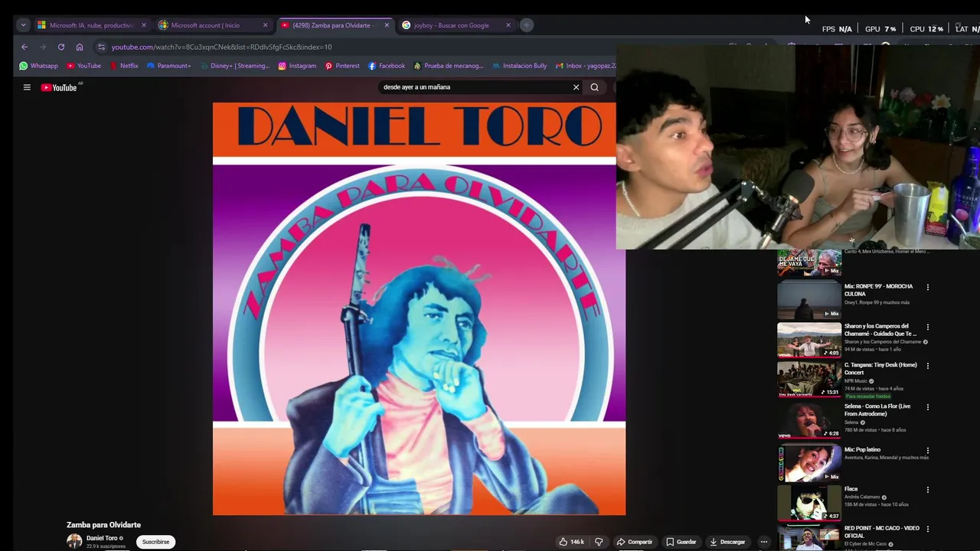This screenshot has height=551, width=980.
Task: Go back with the browser arrow
Action: [x=24, y=47]
